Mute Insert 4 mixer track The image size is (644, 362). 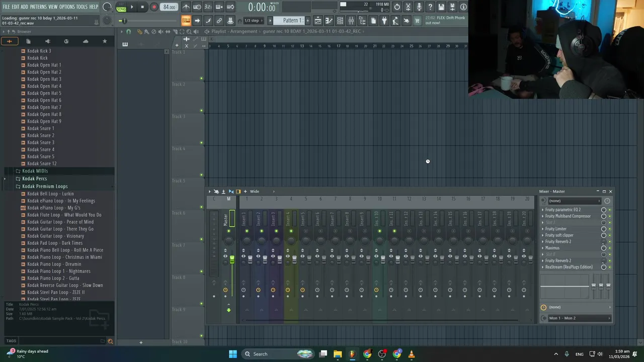(x=291, y=231)
